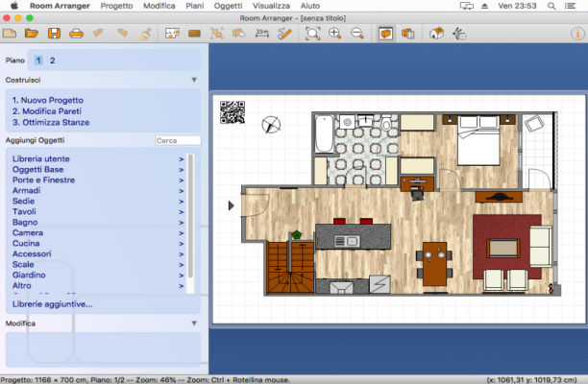
Task: Click the object list boxes icon
Action: [x=408, y=34]
